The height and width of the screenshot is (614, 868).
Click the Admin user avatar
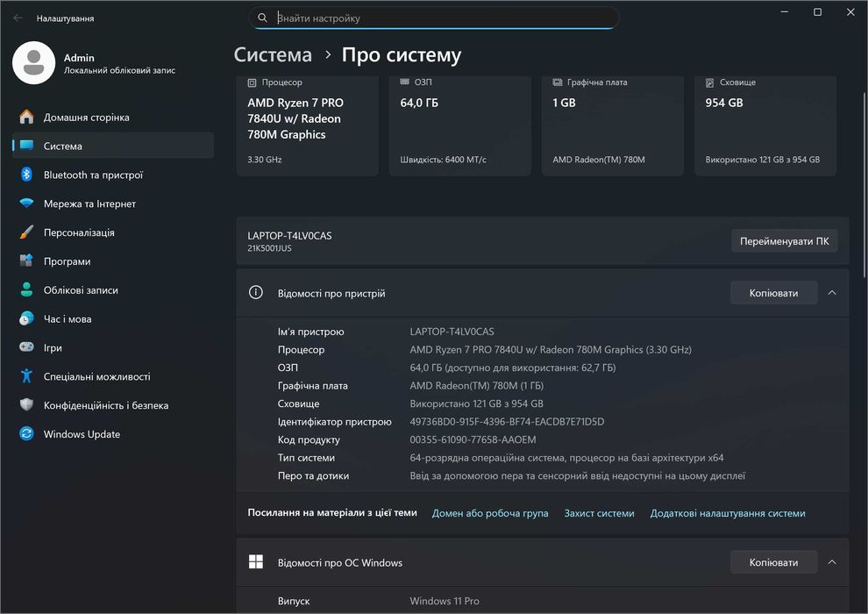tap(34, 62)
